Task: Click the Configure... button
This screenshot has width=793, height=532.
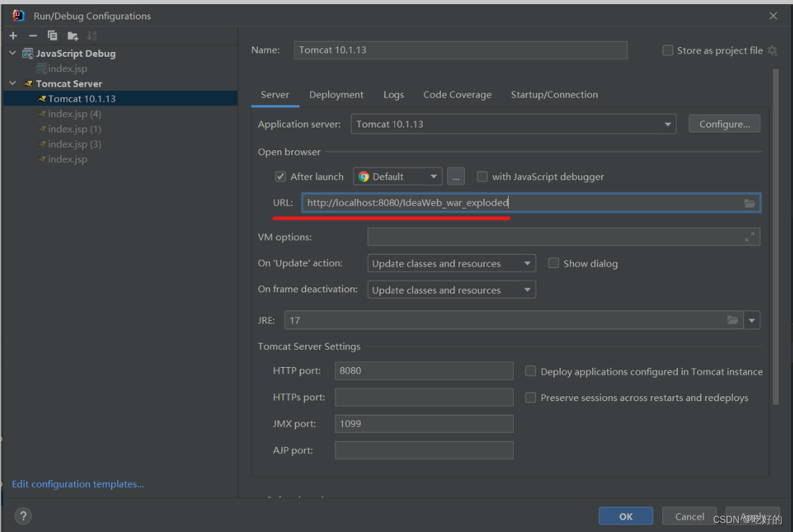Action: (724, 124)
